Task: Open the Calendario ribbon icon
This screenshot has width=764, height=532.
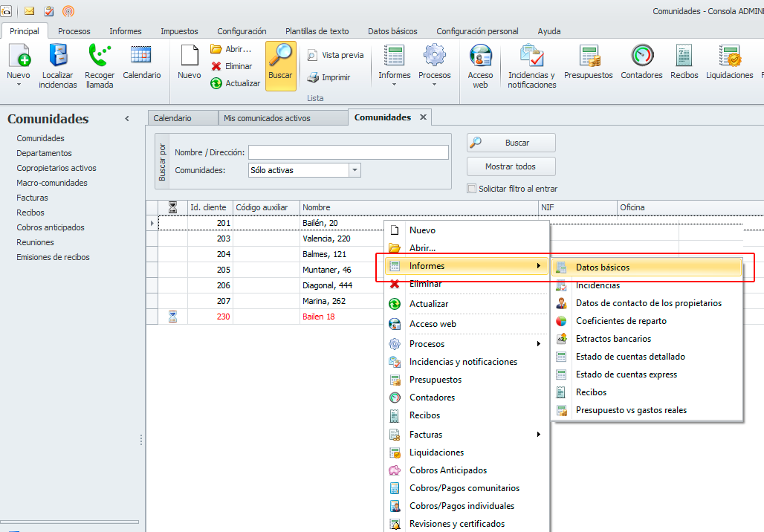Action: (141, 63)
